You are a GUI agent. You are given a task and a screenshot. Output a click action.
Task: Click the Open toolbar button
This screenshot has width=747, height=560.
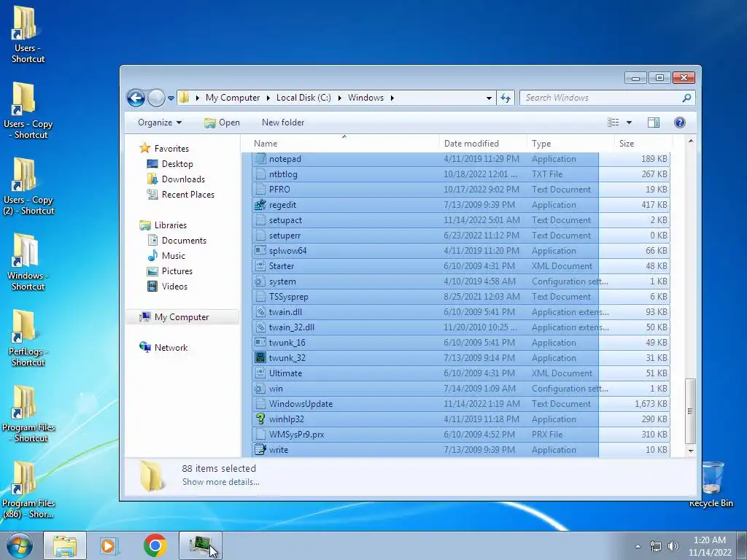[222, 122]
